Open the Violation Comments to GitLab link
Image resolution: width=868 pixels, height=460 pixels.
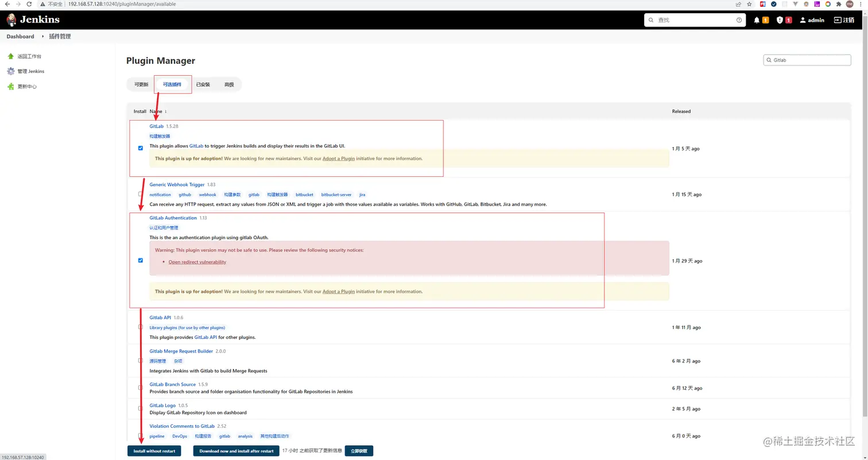pyautogui.click(x=182, y=426)
